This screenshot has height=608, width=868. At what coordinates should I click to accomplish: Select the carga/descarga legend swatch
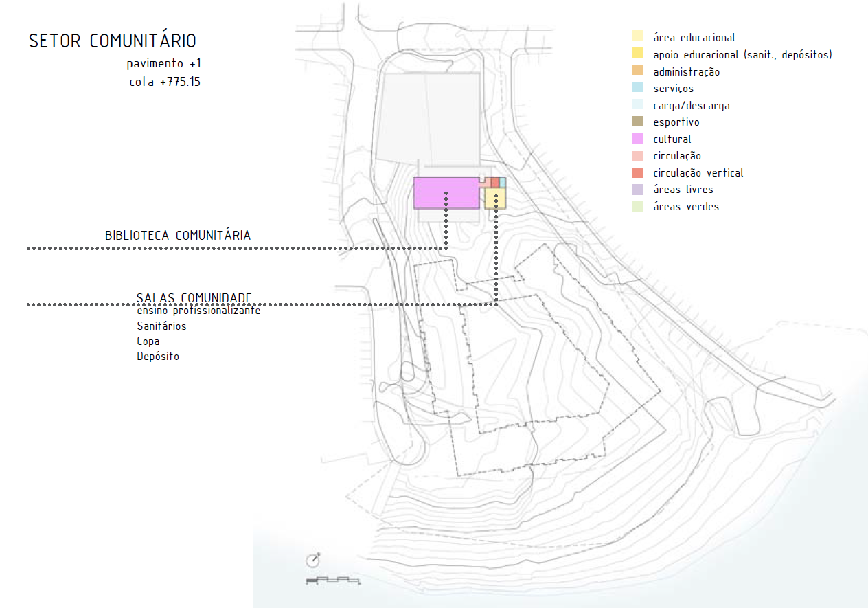pos(637,105)
